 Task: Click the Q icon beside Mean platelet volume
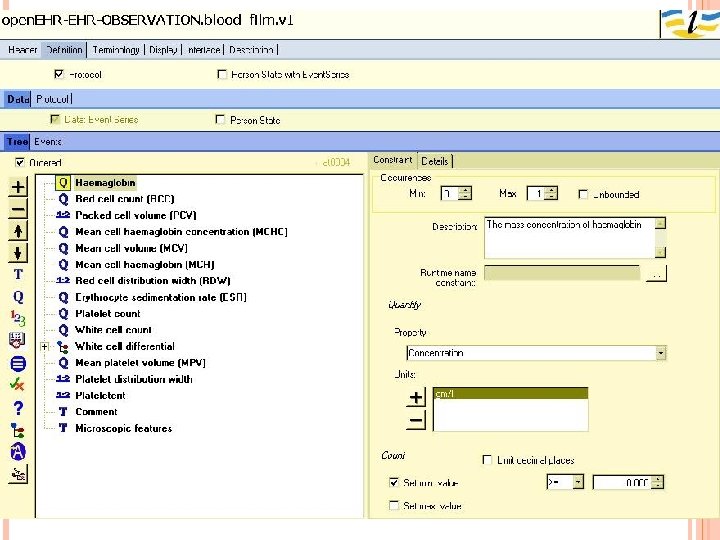coord(63,363)
